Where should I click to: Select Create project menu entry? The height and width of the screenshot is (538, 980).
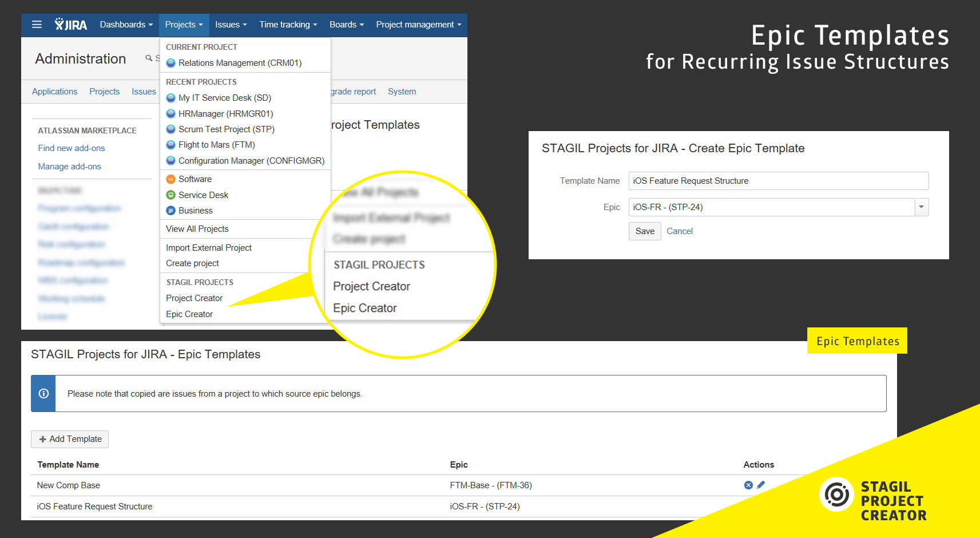[193, 263]
